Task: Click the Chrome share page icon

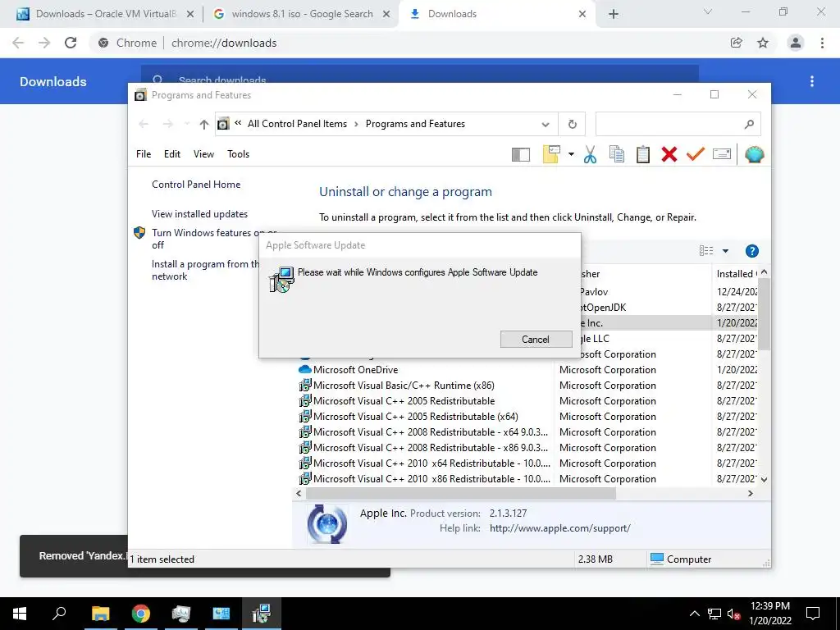Action: click(736, 43)
